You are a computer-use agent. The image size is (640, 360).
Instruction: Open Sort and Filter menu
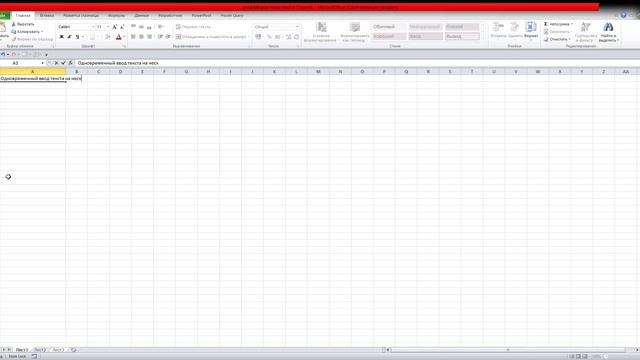coord(586,32)
